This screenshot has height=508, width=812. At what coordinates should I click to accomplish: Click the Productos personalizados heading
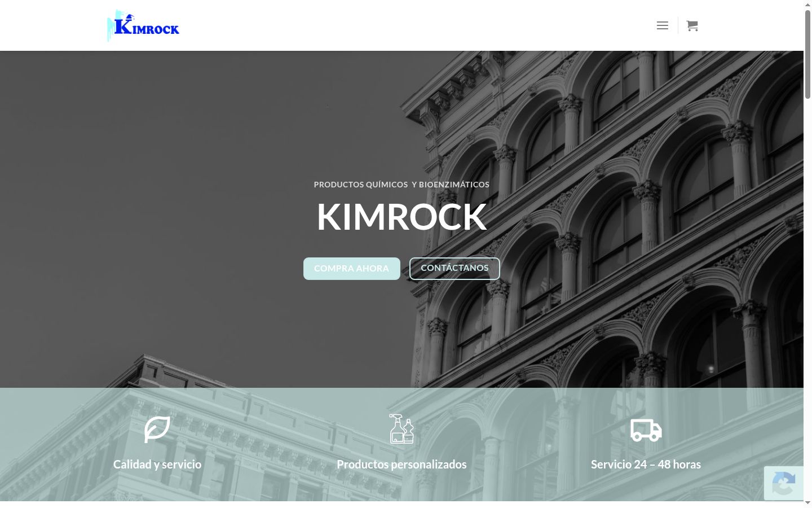tap(401, 465)
